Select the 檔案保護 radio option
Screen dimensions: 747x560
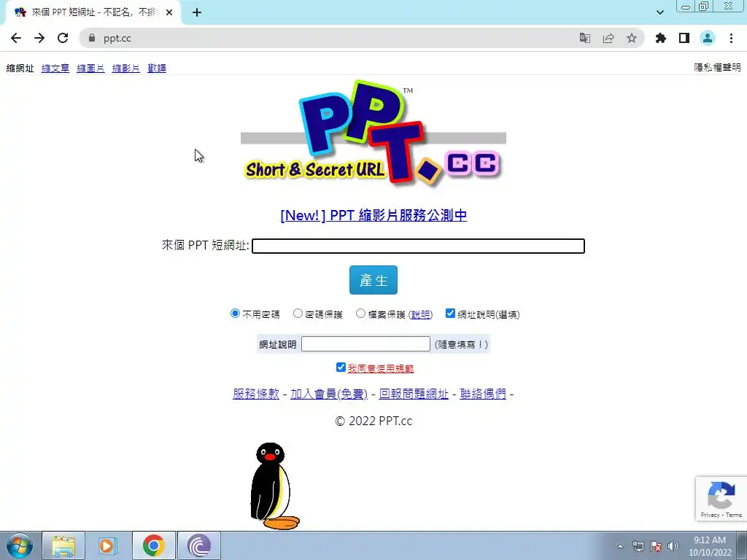point(360,314)
